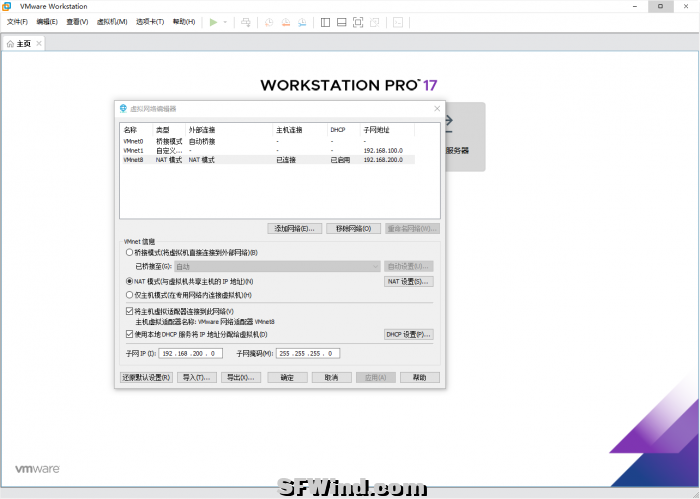Click the 外部连接 column header
This screenshot has height=499, width=700.
click(x=229, y=130)
